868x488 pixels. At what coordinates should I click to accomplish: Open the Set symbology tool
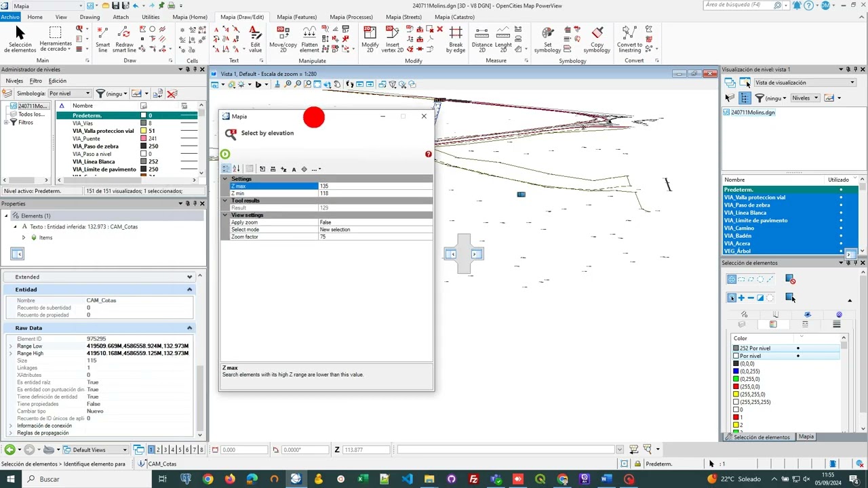[547, 39]
